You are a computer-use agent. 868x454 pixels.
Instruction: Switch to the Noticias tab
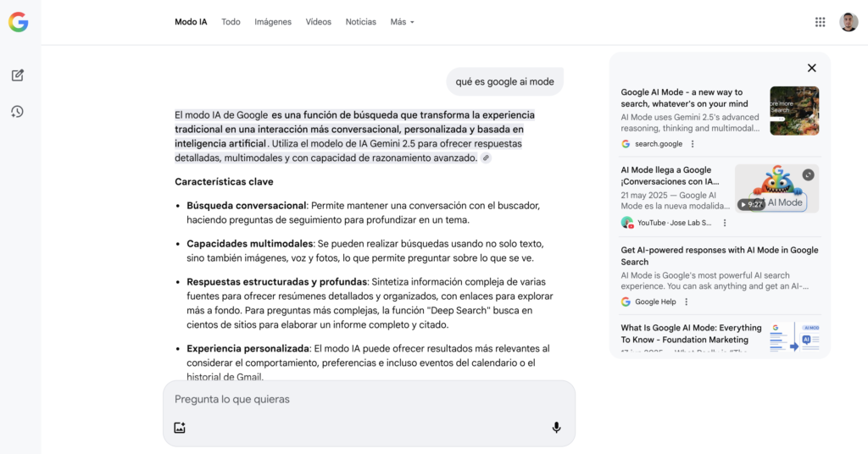(361, 22)
